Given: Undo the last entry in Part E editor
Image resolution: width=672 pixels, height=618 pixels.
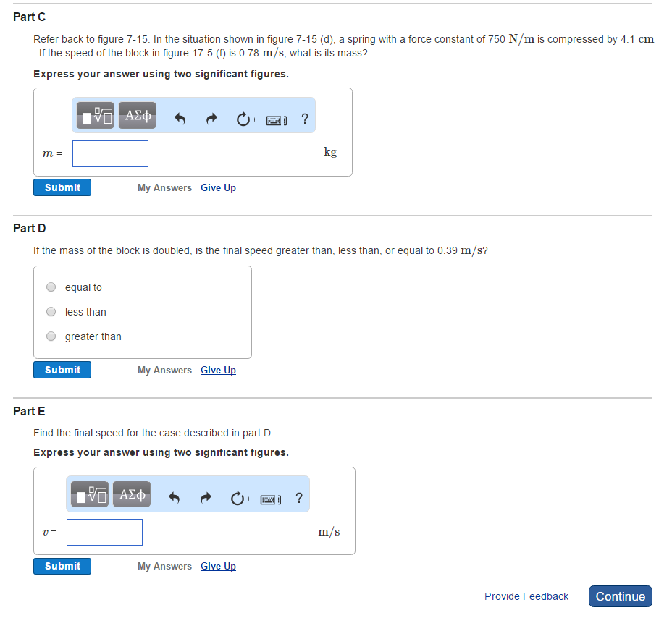Looking at the screenshot, I should 174,497.
